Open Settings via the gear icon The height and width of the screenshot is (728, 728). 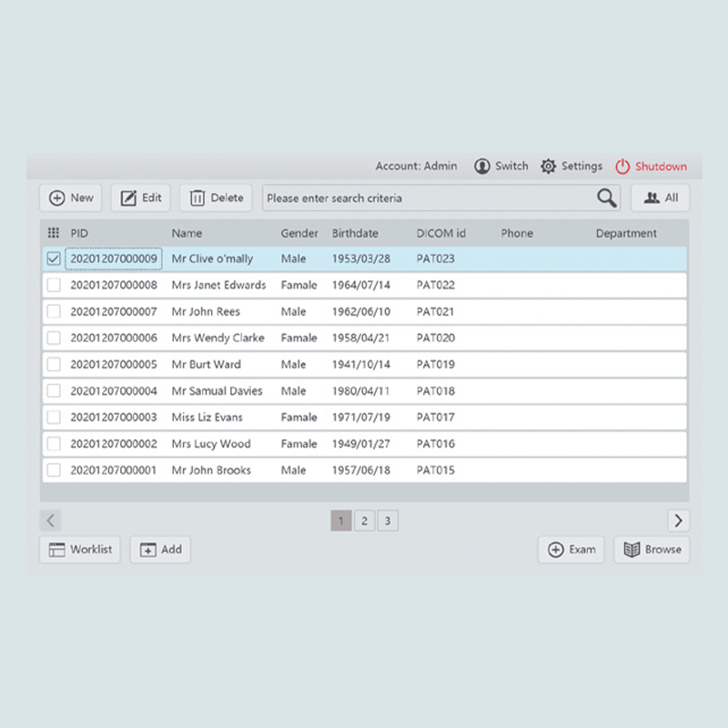pyautogui.click(x=548, y=167)
